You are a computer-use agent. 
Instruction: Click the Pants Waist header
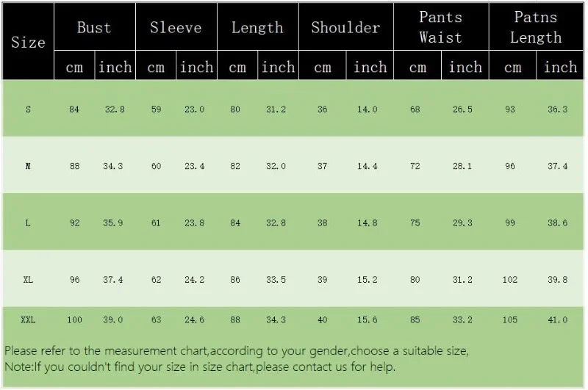[x=440, y=27]
